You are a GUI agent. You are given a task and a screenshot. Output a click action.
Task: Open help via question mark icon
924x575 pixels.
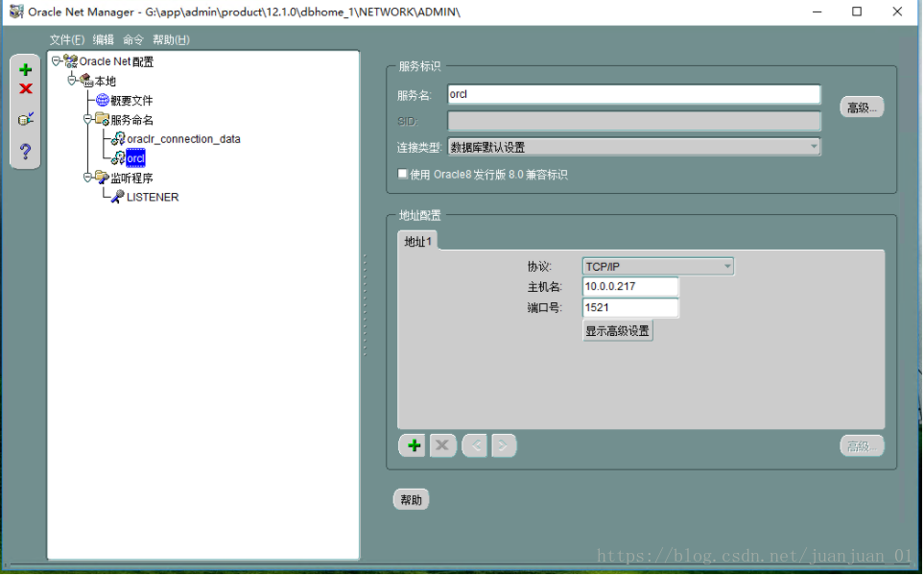pos(25,152)
